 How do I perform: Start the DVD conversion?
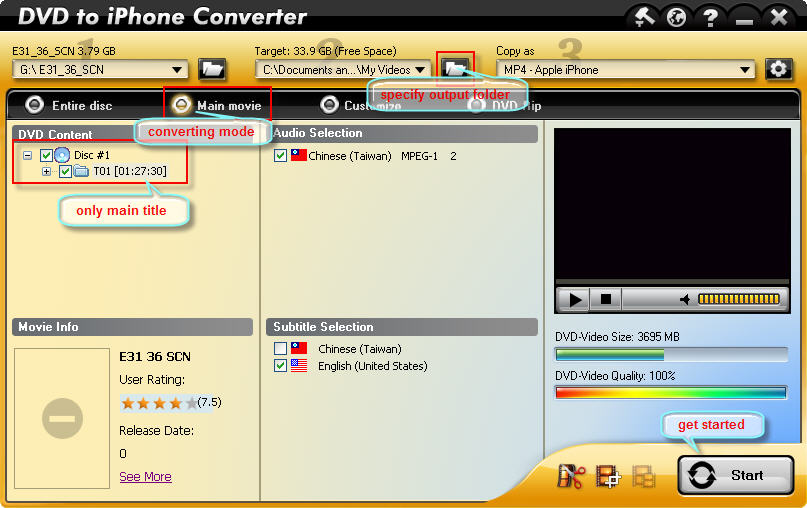[736, 475]
